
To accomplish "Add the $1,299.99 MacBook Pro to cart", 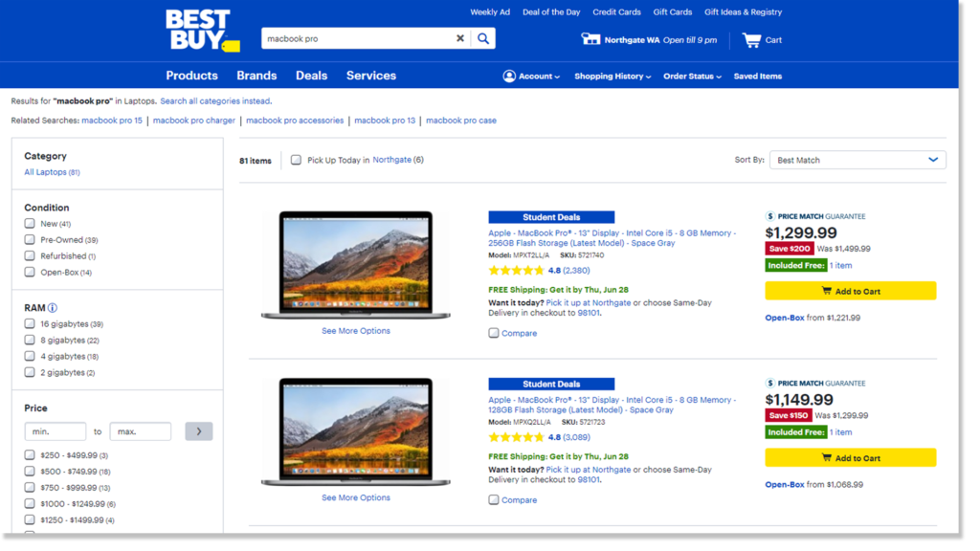I will pyautogui.click(x=851, y=291).
